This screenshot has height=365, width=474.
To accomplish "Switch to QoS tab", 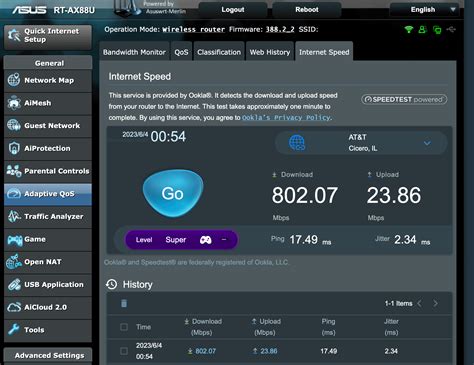I will click(x=181, y=52).
